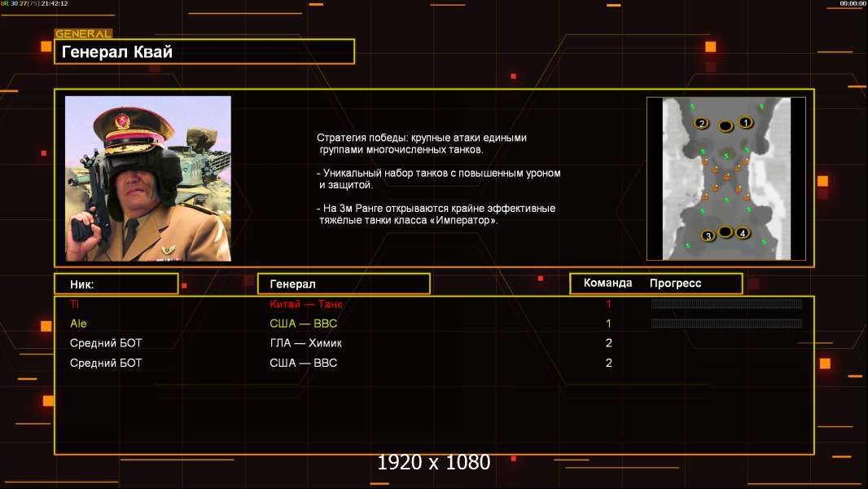This screenshot has height=489, width=868.
Task: Click the 'Уникальный набор танков' description line
Action: (x=438, y=178)
